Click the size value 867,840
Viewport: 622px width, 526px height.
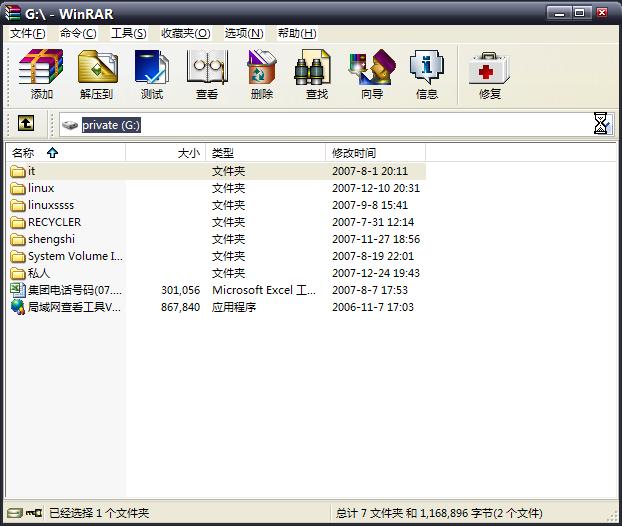click(180, 307)
